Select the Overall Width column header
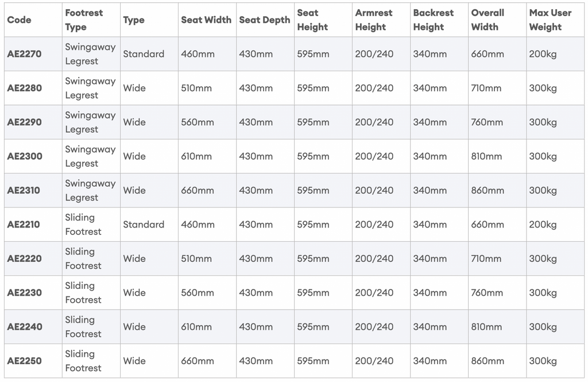Screen dimensions: 588x382 tap(488, 20)
